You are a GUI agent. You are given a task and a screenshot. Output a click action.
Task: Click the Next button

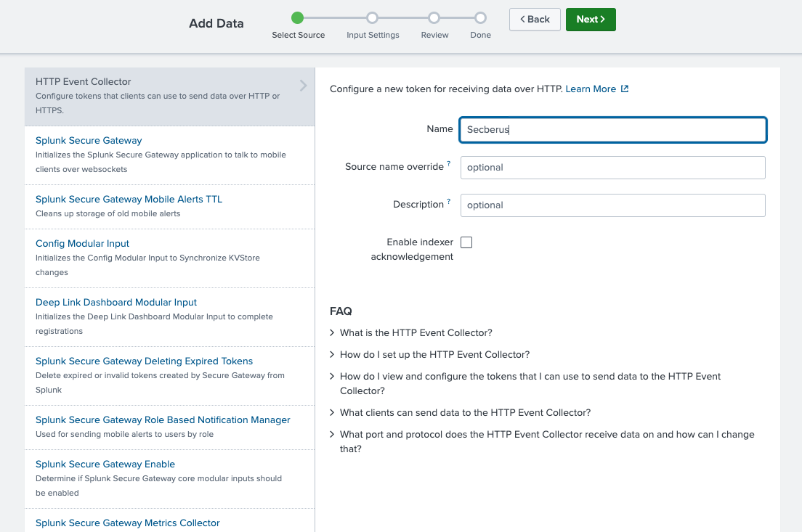point(591,20)
